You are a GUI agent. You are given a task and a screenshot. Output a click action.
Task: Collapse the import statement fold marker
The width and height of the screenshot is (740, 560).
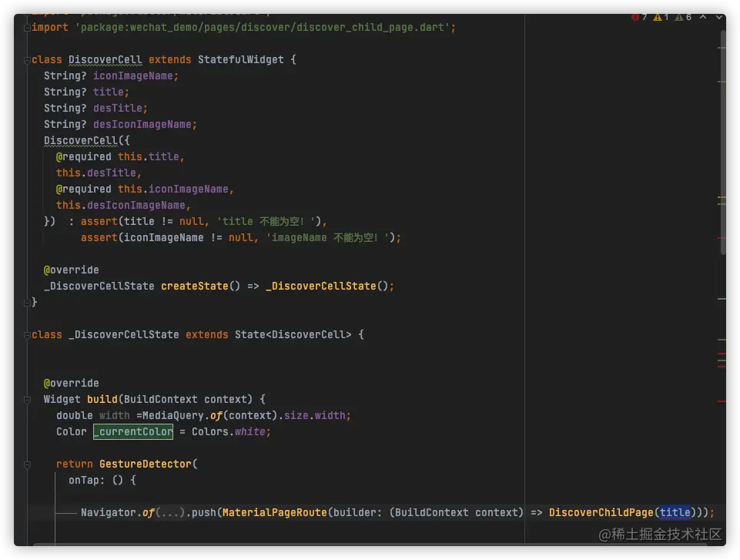[28, 28]
